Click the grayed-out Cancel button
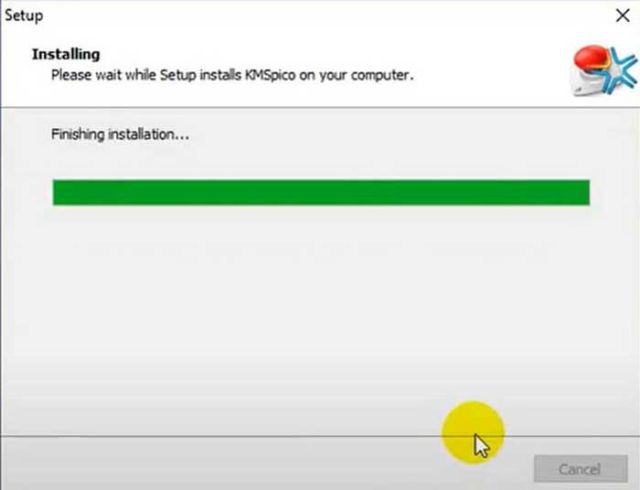Screen dimensions: 640x490 click(x=580, y=469)
